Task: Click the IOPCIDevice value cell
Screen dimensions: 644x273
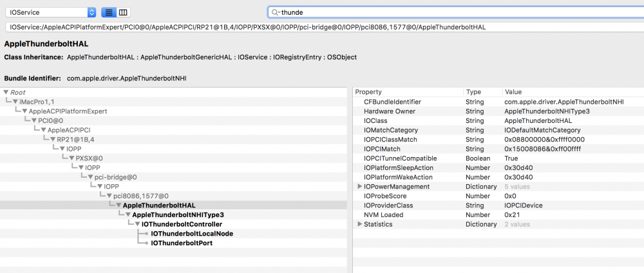Action: click(524, 205)
